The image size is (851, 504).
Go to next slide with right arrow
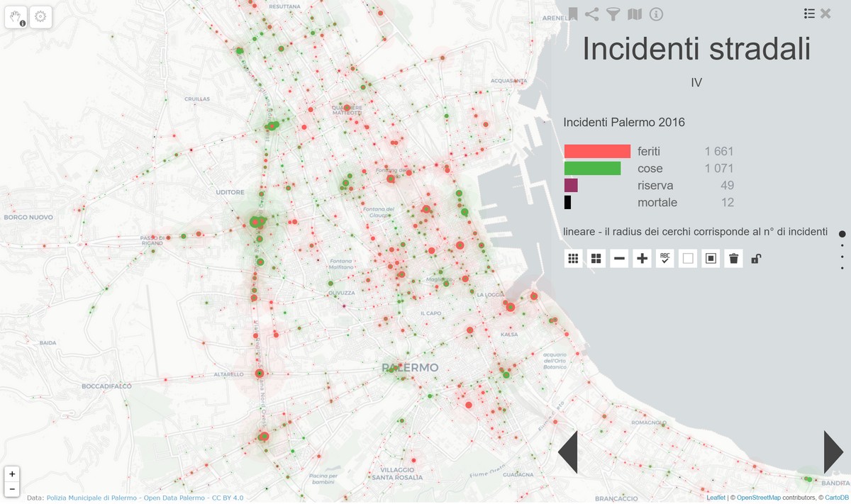833,452
